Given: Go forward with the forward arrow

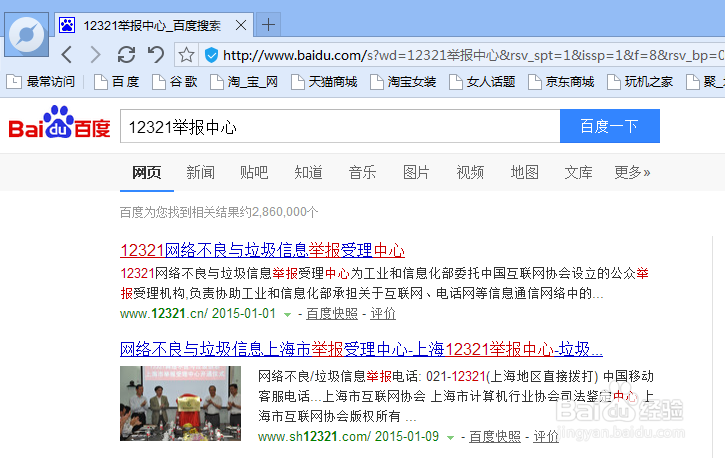Looking at the screenshot, I should (x=95, y=55).
